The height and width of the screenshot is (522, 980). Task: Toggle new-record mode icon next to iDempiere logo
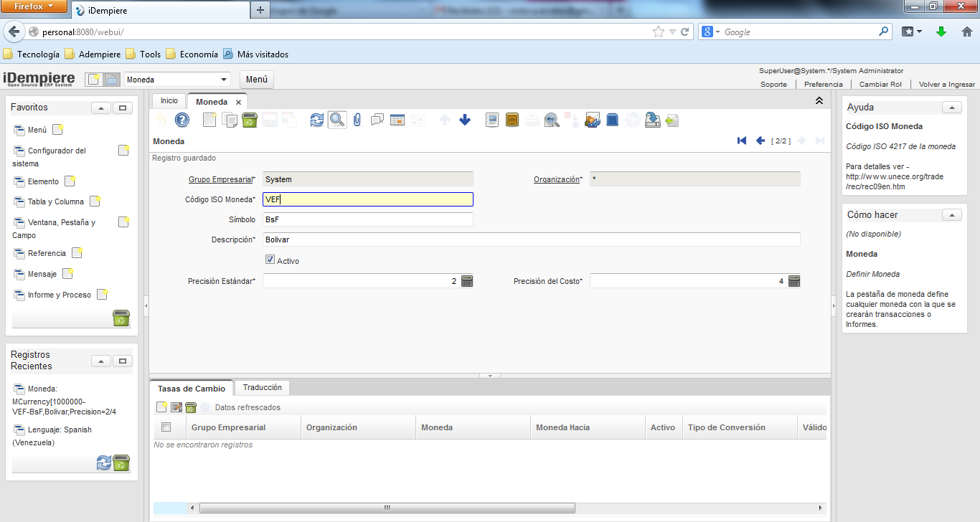[93, 80]
